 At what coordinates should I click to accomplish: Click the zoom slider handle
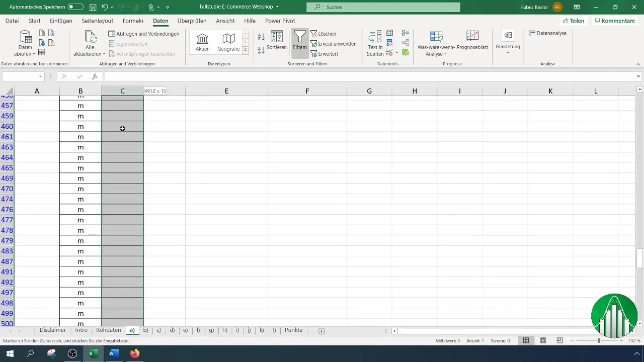(599, 340)
